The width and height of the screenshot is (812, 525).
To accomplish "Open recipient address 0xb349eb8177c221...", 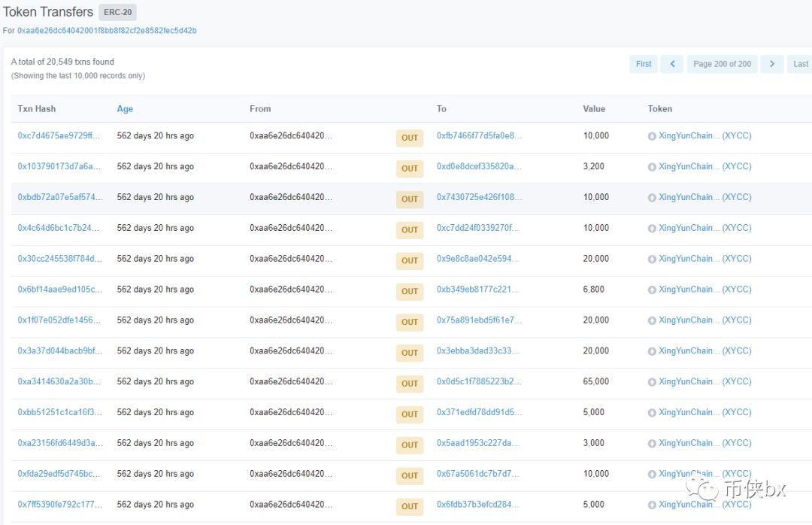I will tap(477, 289).
